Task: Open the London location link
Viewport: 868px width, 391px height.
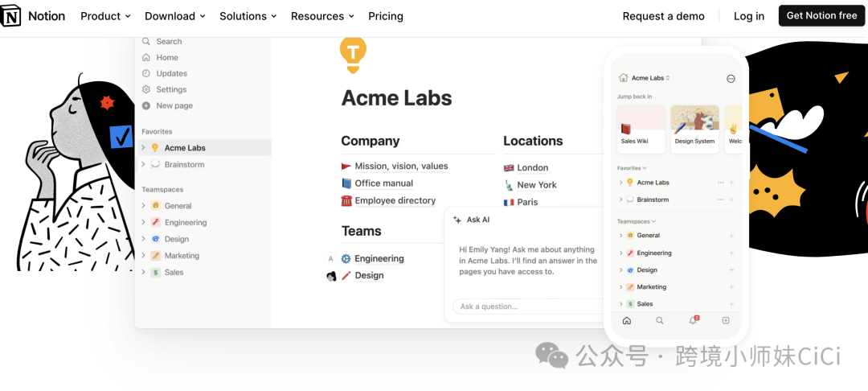Action: click(533, 168)
